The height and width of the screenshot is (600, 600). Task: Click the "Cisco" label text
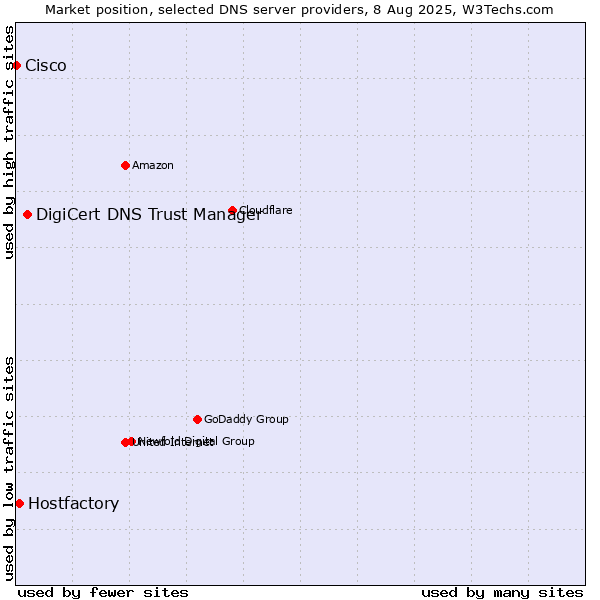point(46,66)
